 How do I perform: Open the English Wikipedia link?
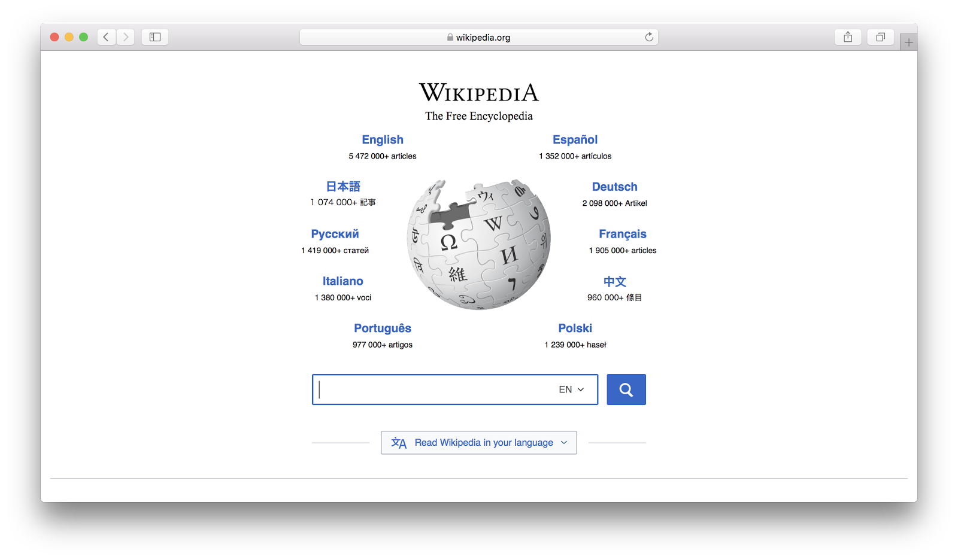point(383,139)
